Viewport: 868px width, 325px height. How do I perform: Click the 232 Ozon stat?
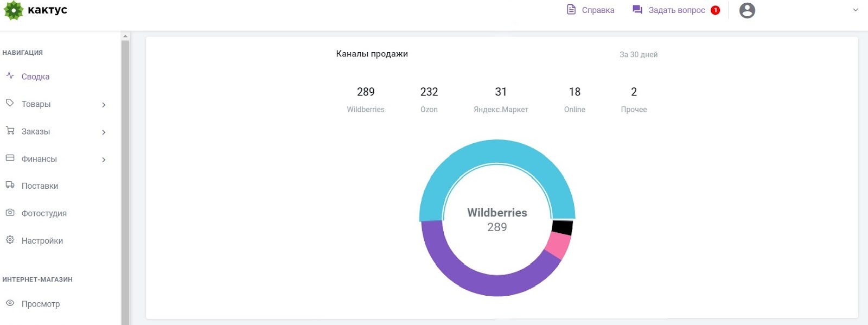429,100
